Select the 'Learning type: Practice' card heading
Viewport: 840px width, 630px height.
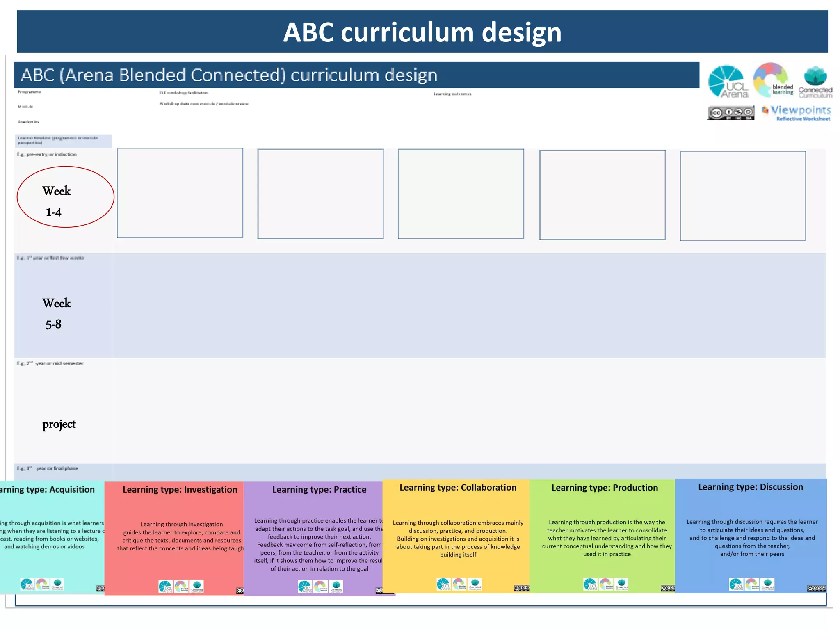point(319,489)
